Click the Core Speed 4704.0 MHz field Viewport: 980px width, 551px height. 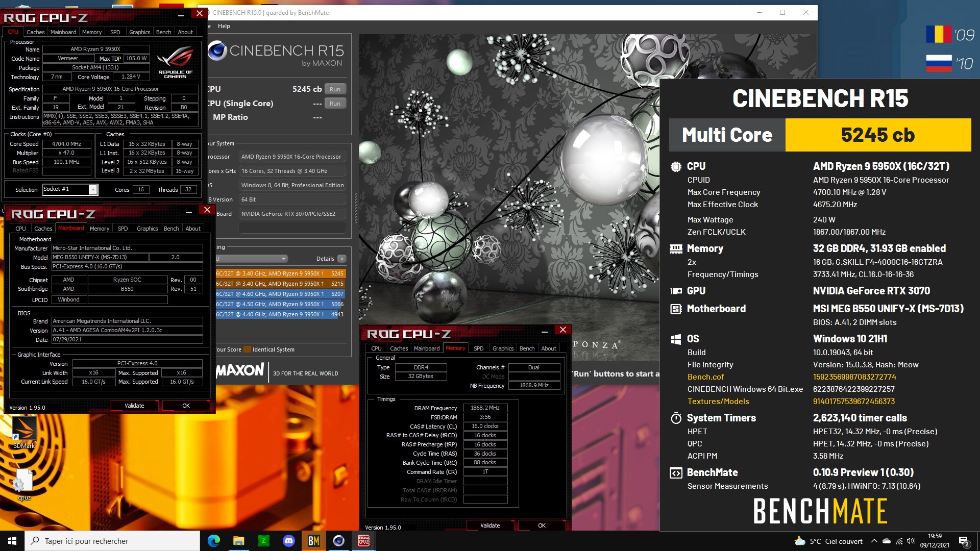(x=67, y=144)
